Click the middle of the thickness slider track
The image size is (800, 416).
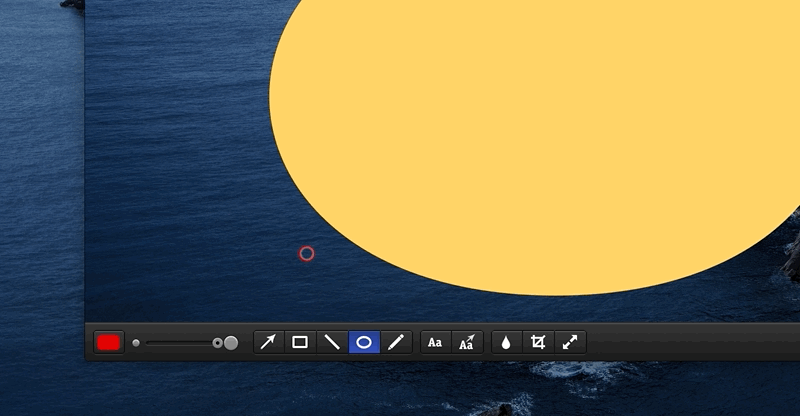tap(178, 343)
